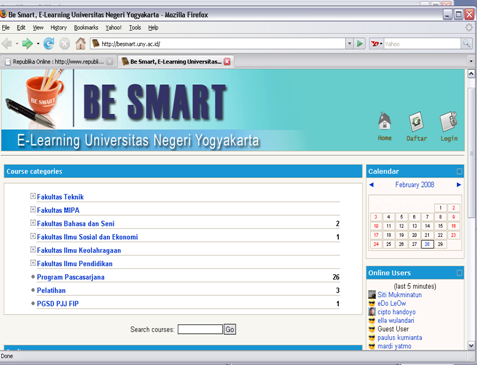Click the Firefox activity throbber icon
Image resolution: width=478 pixels, height=366 pixels.
[469, 28]
